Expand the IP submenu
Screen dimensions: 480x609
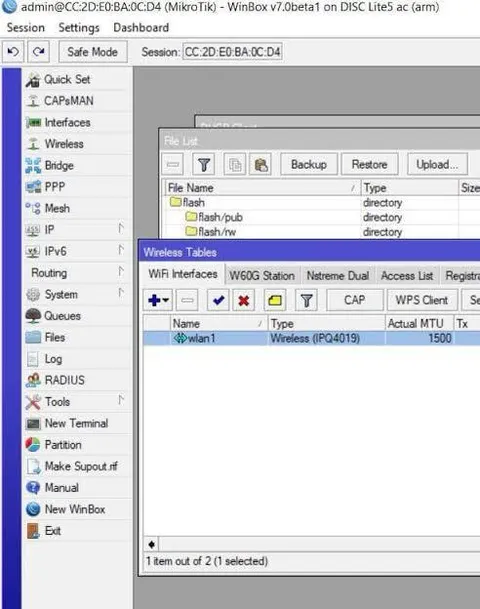click(77, 230)
